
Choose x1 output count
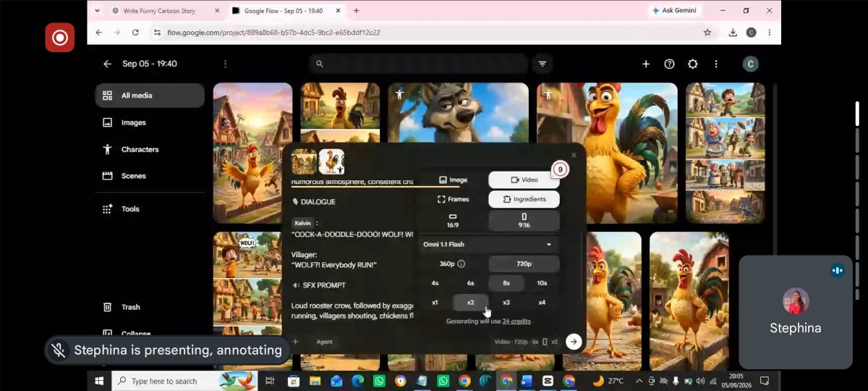point(435,303)
